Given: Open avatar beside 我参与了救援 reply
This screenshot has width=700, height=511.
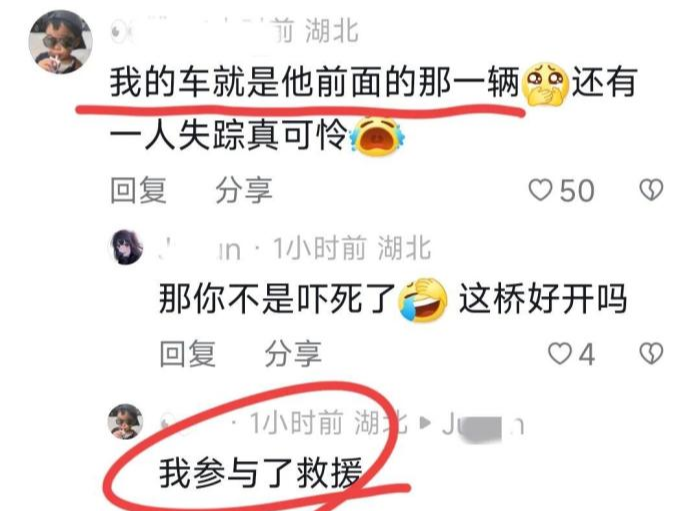Looking at the screenshot, I should tap(126, 421).
